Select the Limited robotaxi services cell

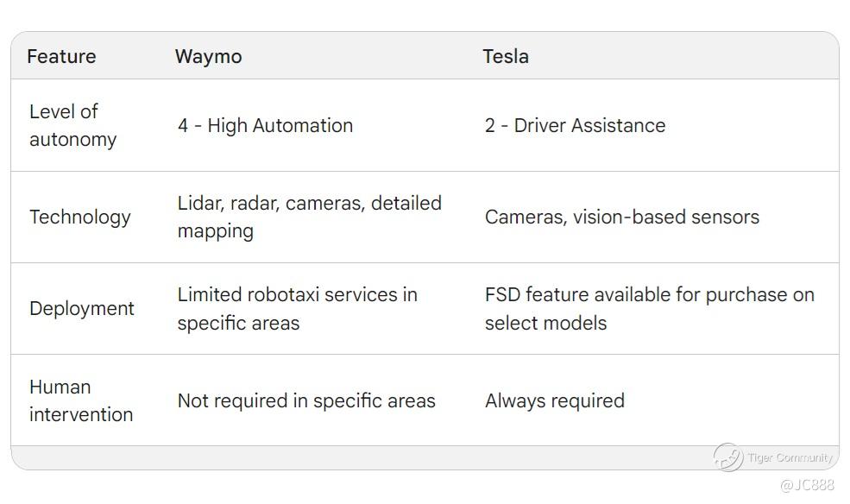pos(297,308)
